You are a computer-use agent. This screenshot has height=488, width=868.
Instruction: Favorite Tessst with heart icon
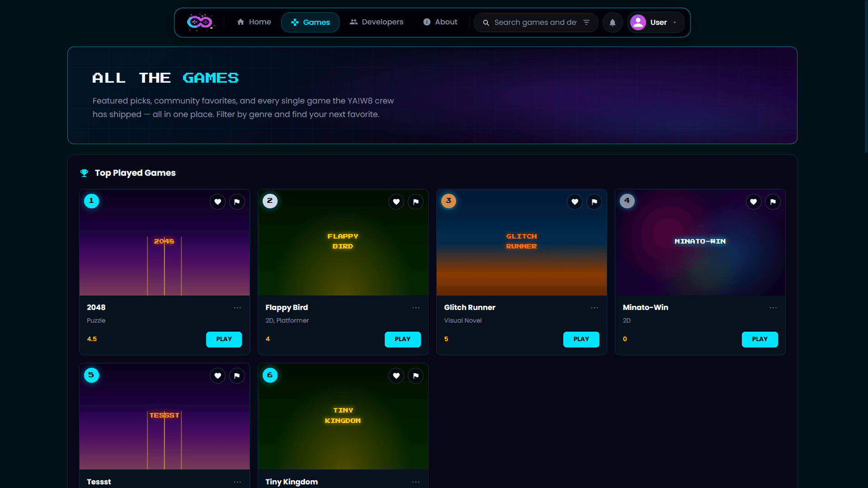217,375
